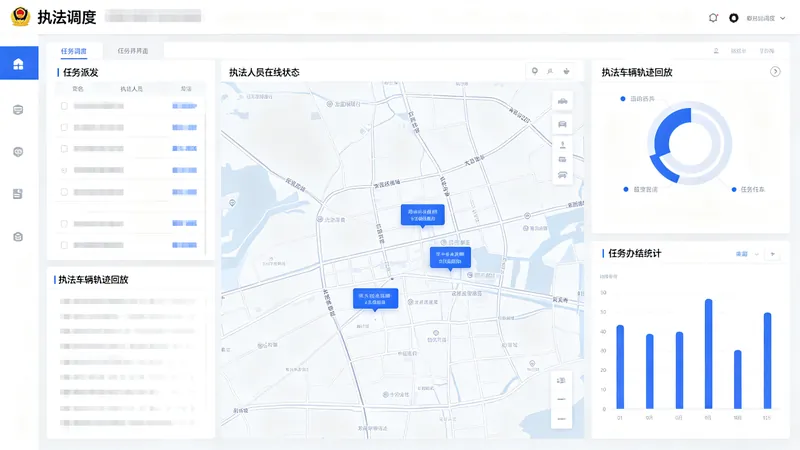800x450 pixels.
Task: Click the legend dot above the donut chart
Action: point(622,98)
